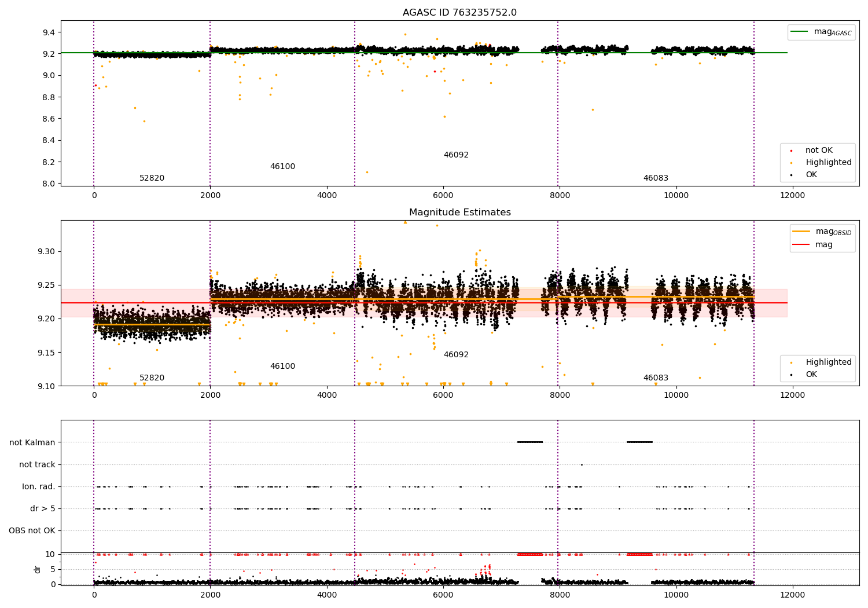Select 'OK' entry in the AGASC plot legend
This screenshot has height=608, width=868.
811,175
